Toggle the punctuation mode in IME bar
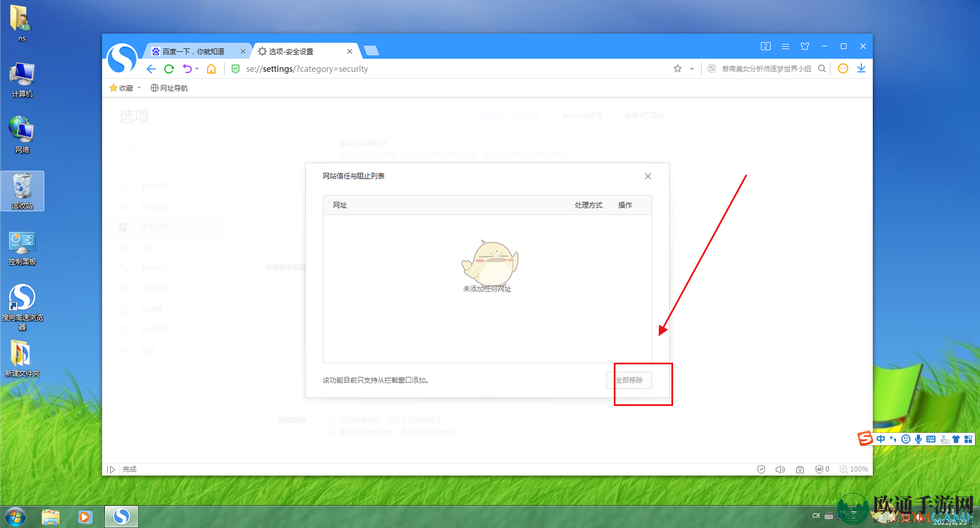 (893, 439)
